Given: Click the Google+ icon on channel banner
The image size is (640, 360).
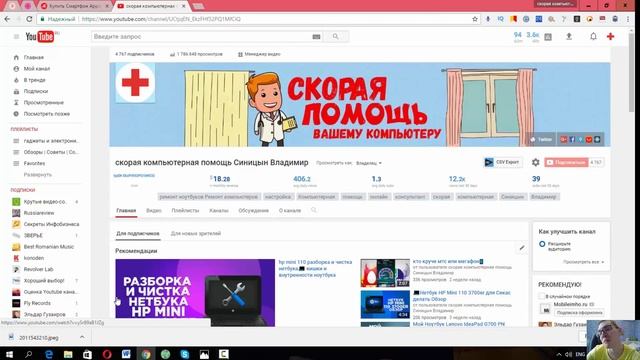Looking at the screenshot, I should (564, 140).
